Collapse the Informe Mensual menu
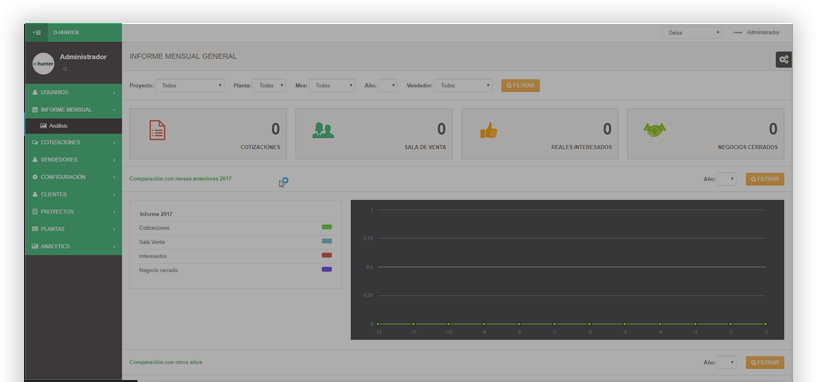Image resolution: width=816 pixels, height=382 pixels. click(73, 110)
